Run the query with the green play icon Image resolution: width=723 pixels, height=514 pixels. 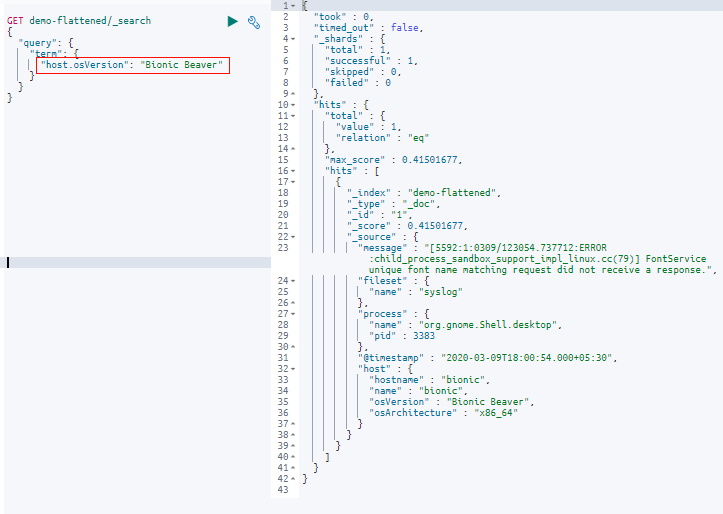[233, 21]
